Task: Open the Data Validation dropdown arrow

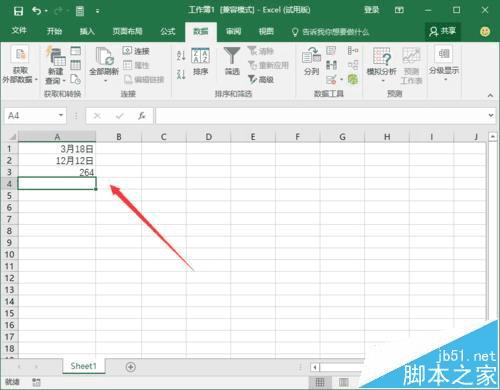Action: pos(341,80)
